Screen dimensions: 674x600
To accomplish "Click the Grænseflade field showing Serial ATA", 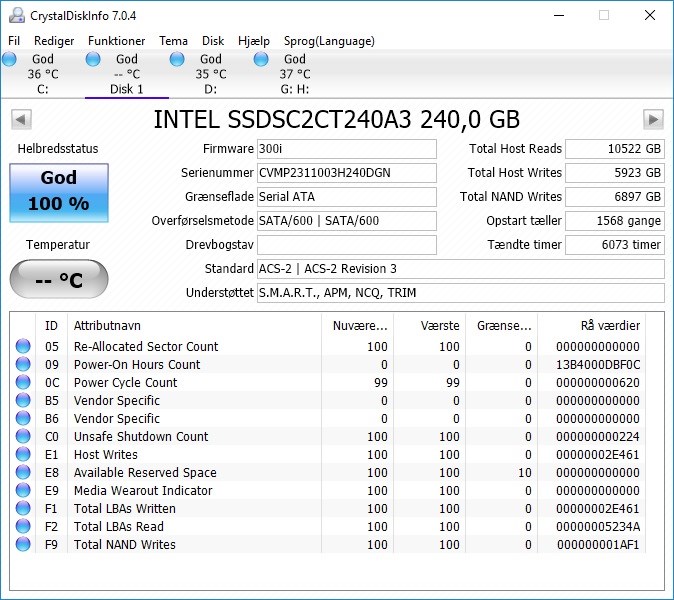I will click(347, 197).
